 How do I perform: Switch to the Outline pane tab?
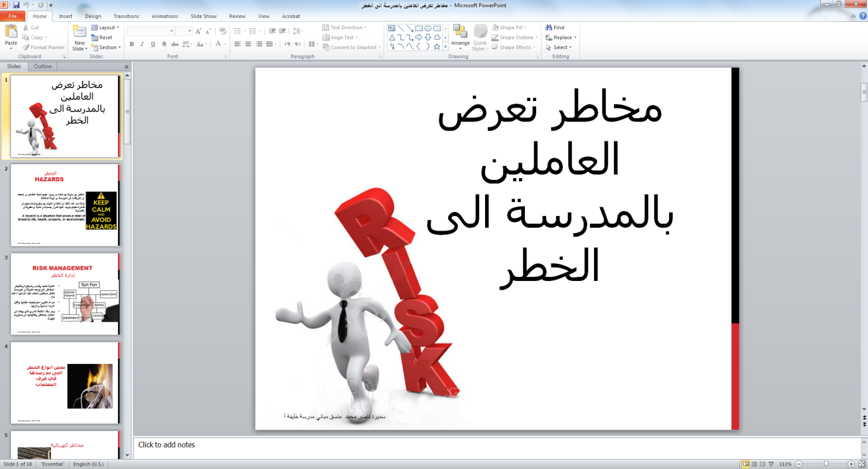pos(42,66)
